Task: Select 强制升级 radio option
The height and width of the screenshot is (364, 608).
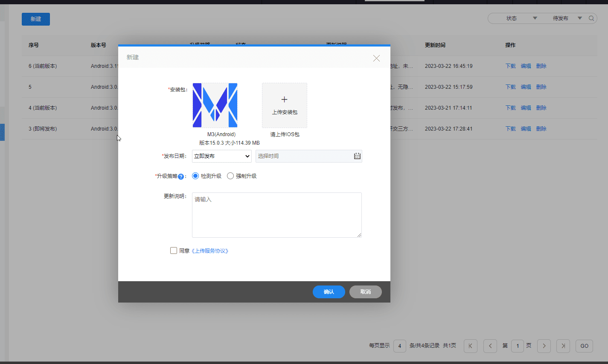Action: pos(230,176)
